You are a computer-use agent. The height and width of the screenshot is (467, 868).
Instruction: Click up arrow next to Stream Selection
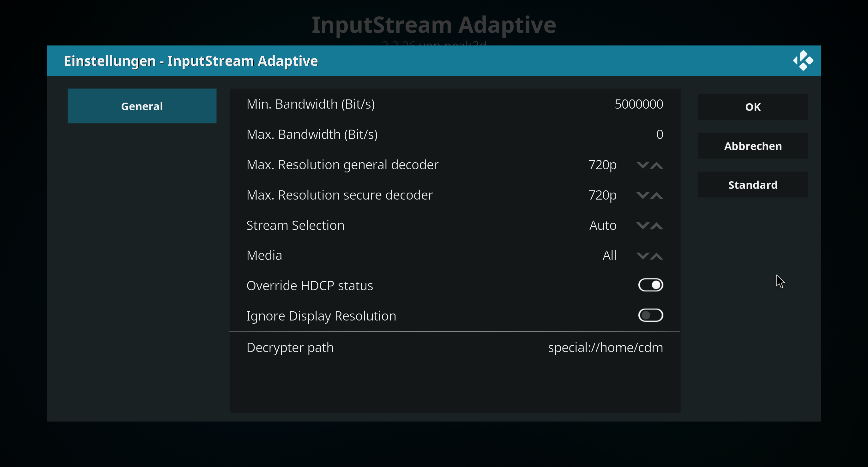click(656, 226)
